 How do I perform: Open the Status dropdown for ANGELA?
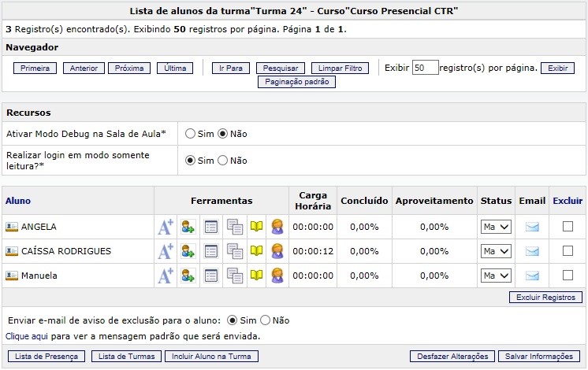click(x=496, y=228)
